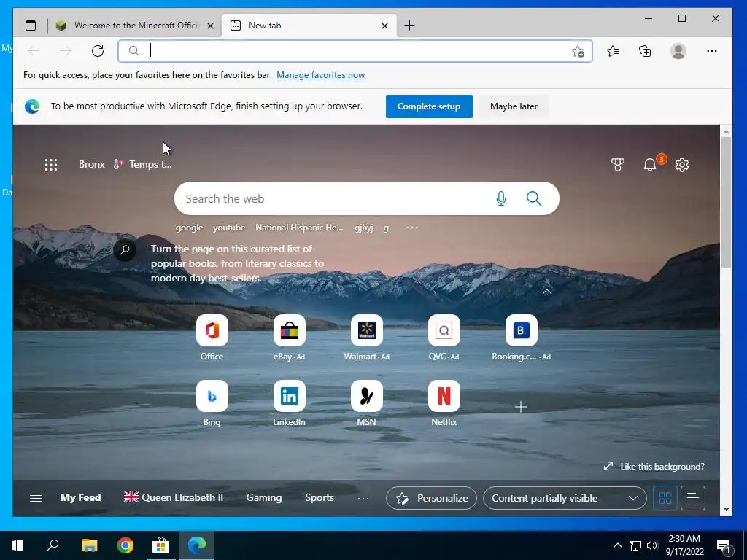Open the Favorites list icon
The image size is (747, 560).
613,51
